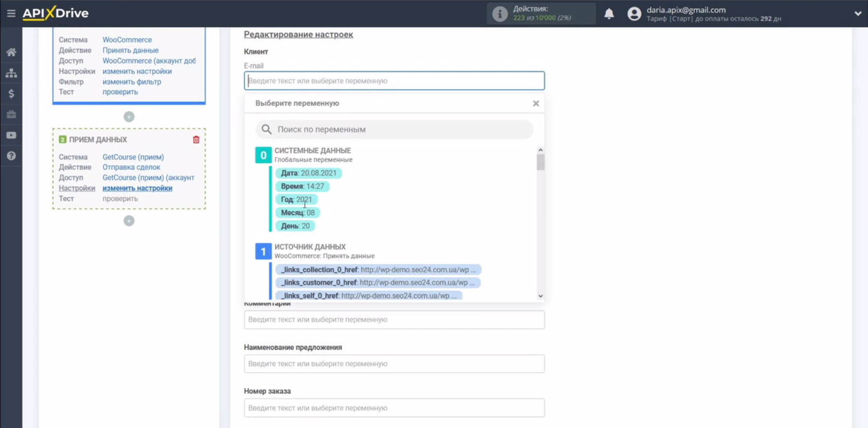Click the variable search magnifier icon
Viewport: 868px width, 428px height.
click(266, 129)
